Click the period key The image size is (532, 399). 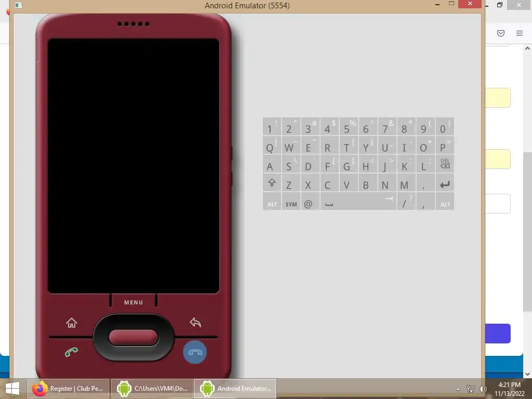point(425,183)
